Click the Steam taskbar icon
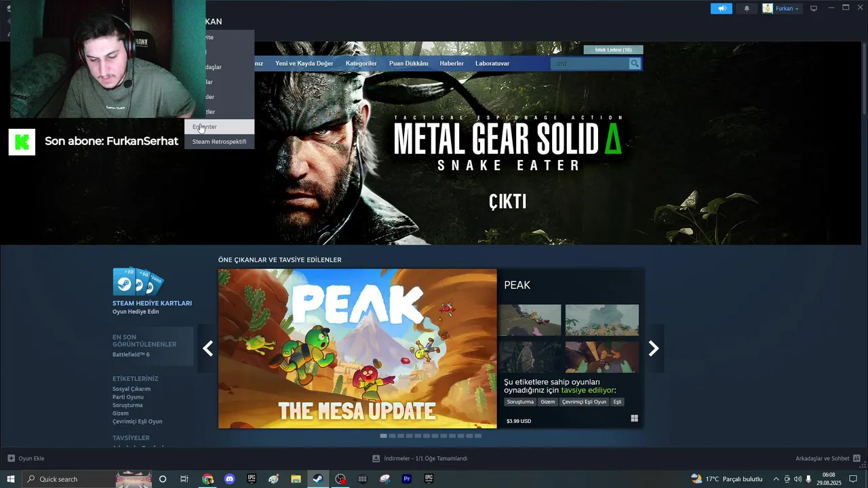 [318, 479]
